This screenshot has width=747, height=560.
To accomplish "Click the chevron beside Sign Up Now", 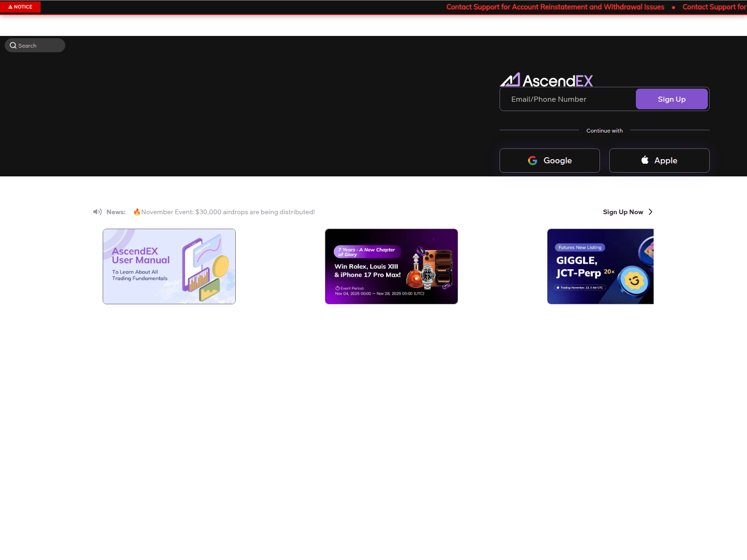I will point(650,212).
